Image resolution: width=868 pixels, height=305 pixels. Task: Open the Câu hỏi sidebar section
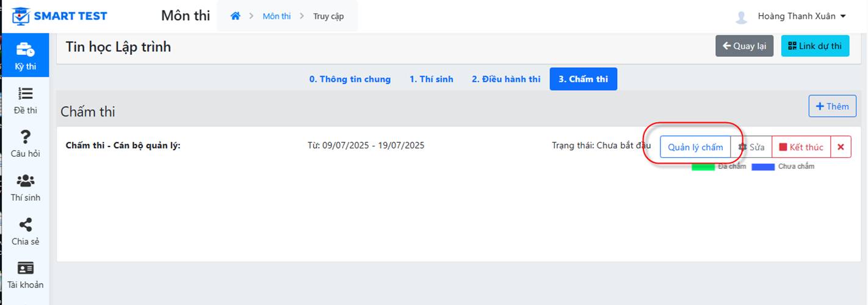tap(25, 144)
